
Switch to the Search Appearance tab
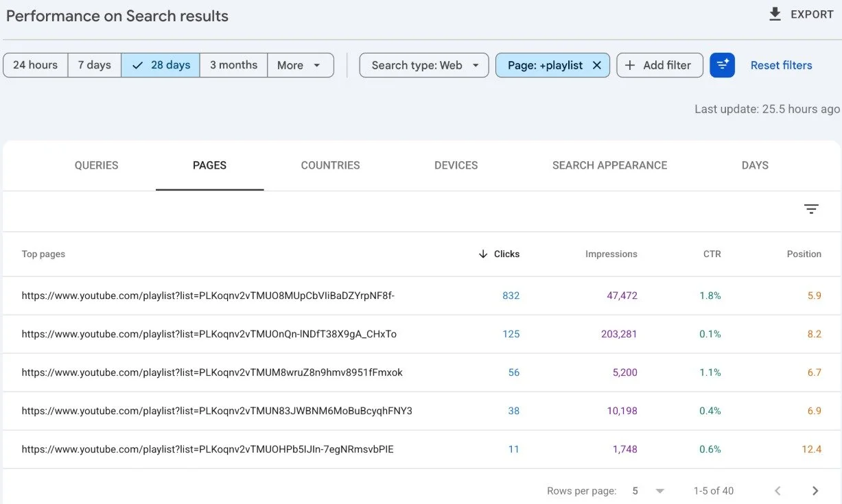tap(609, 165)
